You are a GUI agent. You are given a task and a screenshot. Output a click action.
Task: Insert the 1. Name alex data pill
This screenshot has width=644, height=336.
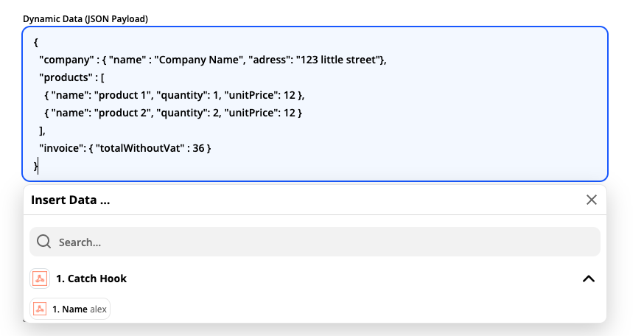pos(70,309)
